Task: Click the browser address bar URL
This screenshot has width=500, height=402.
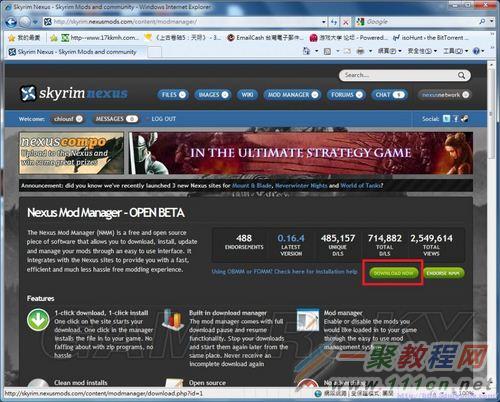Action: coord(125,22)
